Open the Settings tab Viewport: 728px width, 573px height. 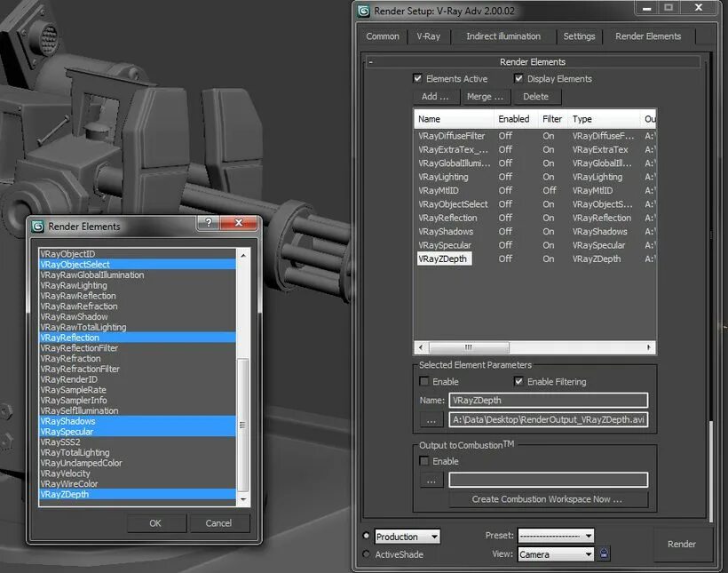click(x=579, y=36)
